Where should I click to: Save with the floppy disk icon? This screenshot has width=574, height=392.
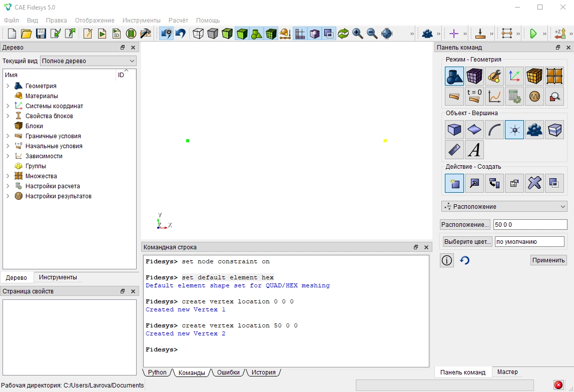click(x=41, y=34)
